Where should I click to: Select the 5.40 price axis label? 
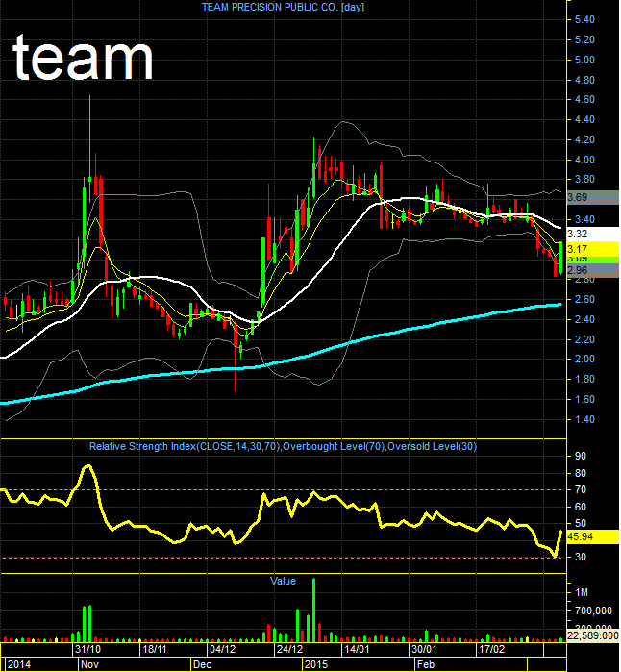[x=584, y=20]
